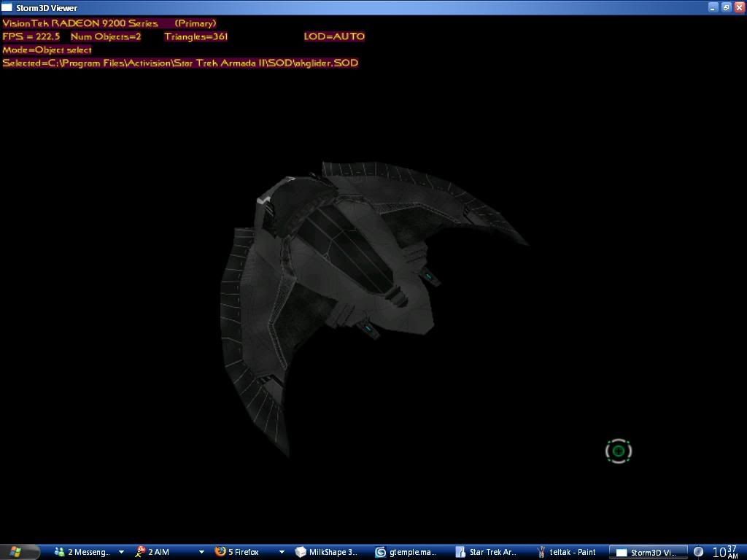The width and height of the screenshot is (747, 560).
Task: Click the 'Mode=Object select' text
Action: [47, 50]
